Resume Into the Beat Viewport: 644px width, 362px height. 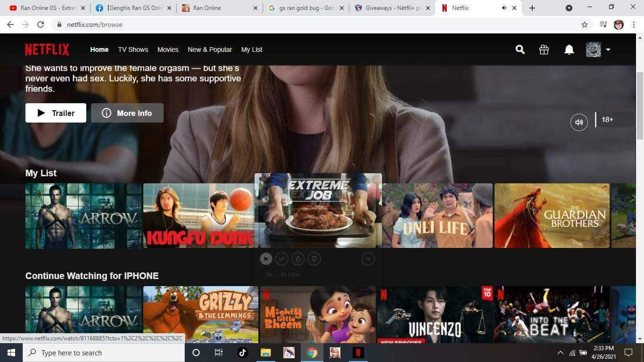pos(552,314)
